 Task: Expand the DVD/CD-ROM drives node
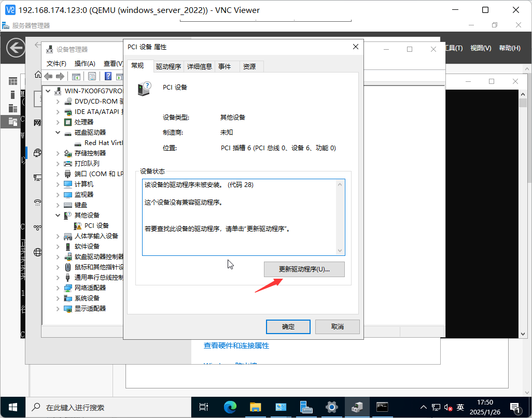click(x=58, y=102)
